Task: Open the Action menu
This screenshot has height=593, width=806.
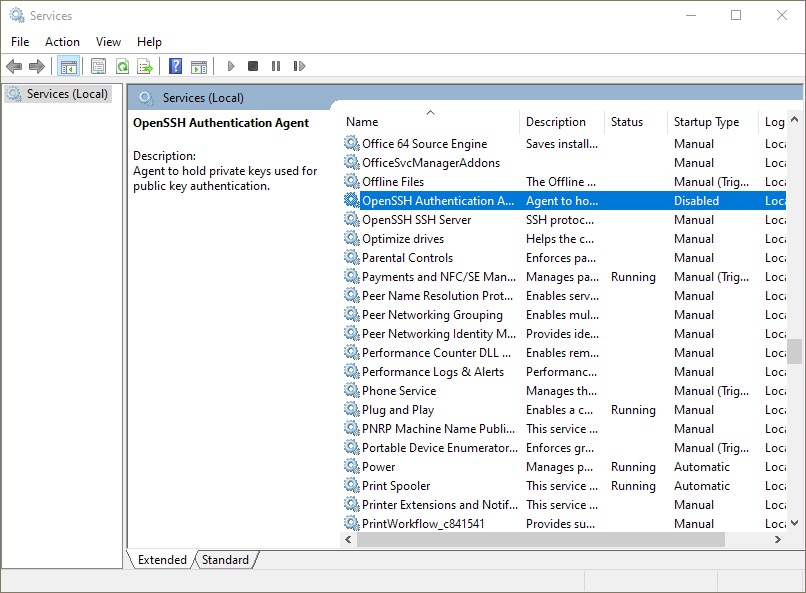Action: tap(62, 41)
